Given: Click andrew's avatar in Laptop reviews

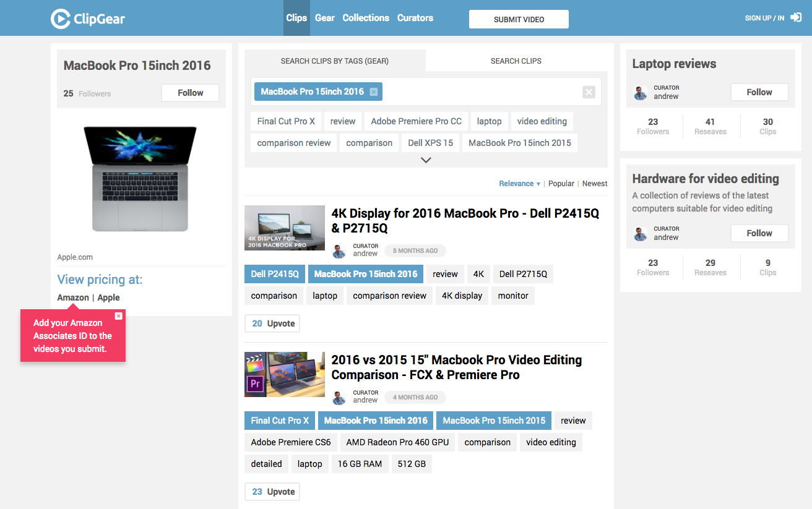Looking at the screenshot, I should click(x=641, y=93).
